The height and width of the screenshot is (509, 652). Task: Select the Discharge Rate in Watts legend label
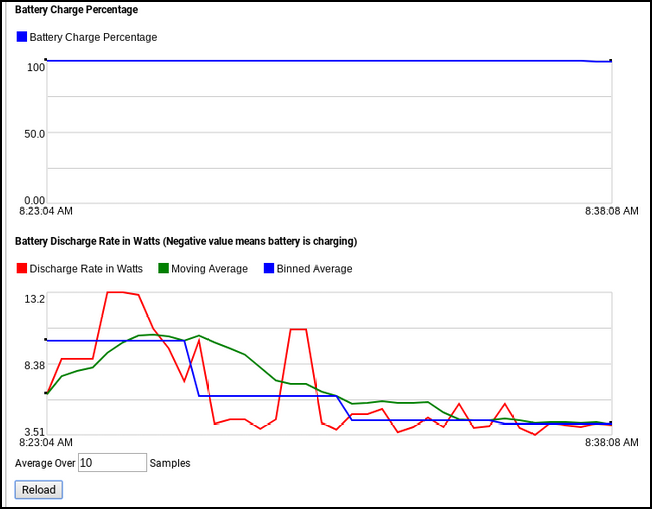point(86,269)
